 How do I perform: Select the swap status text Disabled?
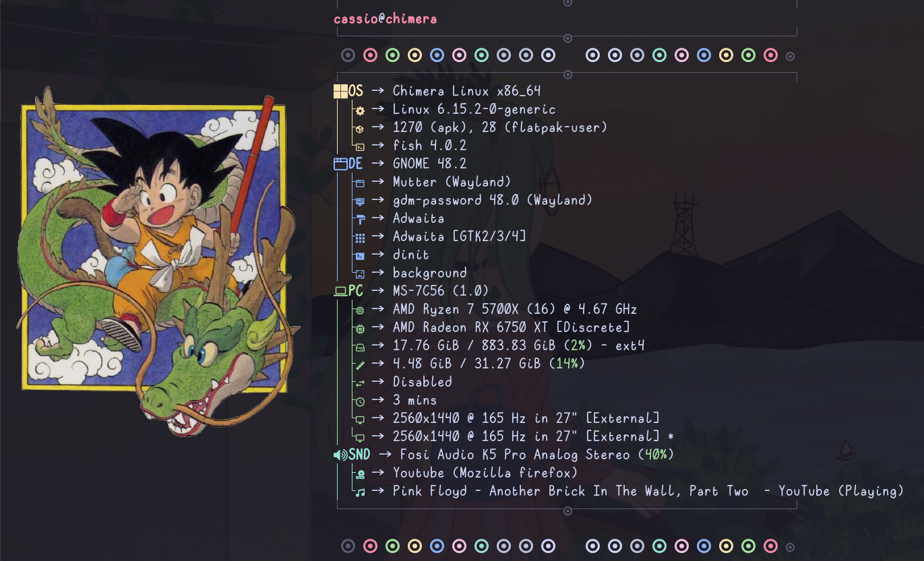(x=423, y=382)
